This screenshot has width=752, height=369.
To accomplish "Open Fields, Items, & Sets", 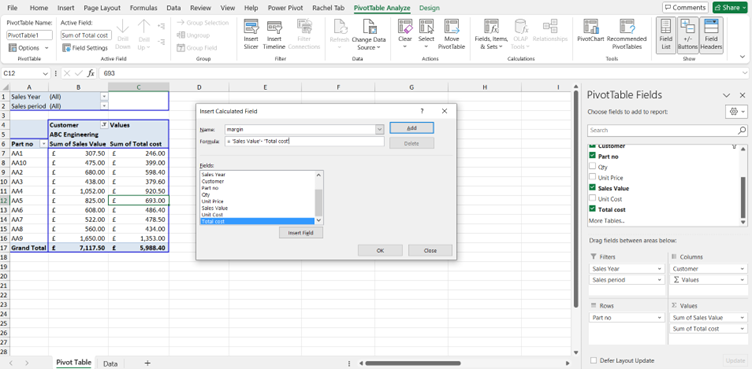I will click(x=491, y=35).
